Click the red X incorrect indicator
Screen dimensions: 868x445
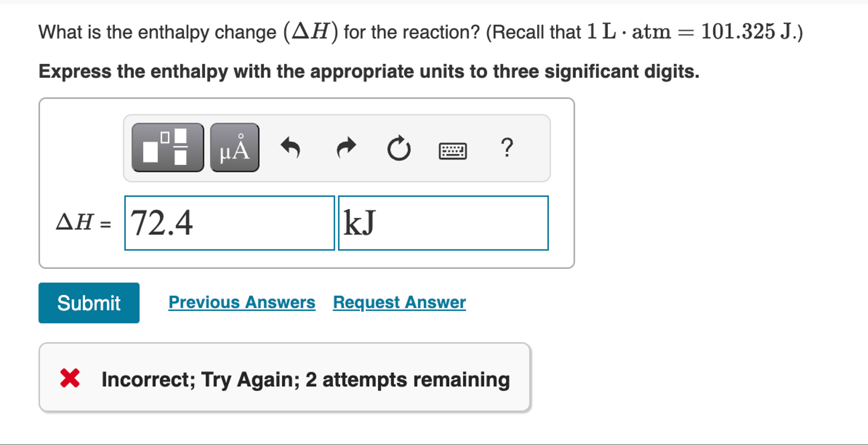click(71, 379)
